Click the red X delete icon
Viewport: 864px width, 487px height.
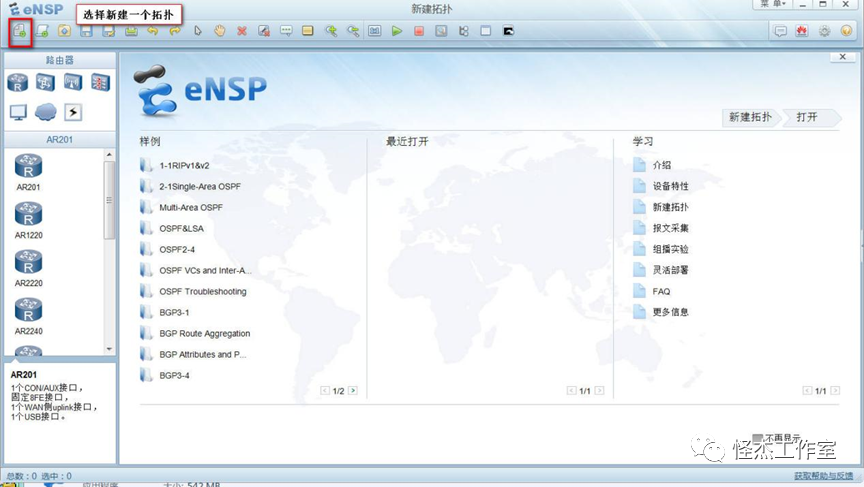coord(242,31)
